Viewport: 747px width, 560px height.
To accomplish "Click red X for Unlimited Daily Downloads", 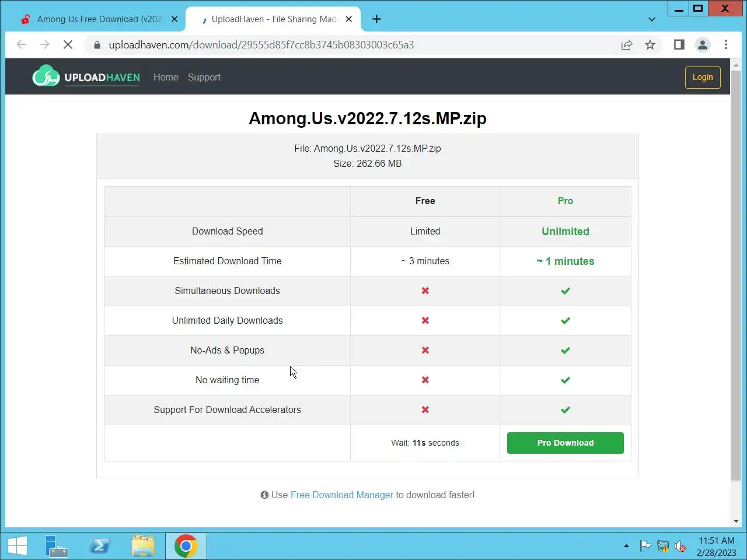I will pyautogui.click(x=425, y=320).
